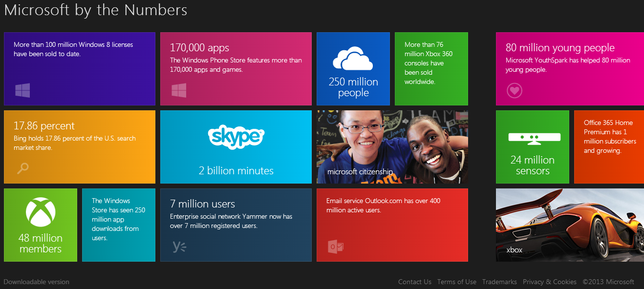The width and height of the screenshot is (644, 289).
Task: Click the '48 million members' text
Action: (41, 244)
